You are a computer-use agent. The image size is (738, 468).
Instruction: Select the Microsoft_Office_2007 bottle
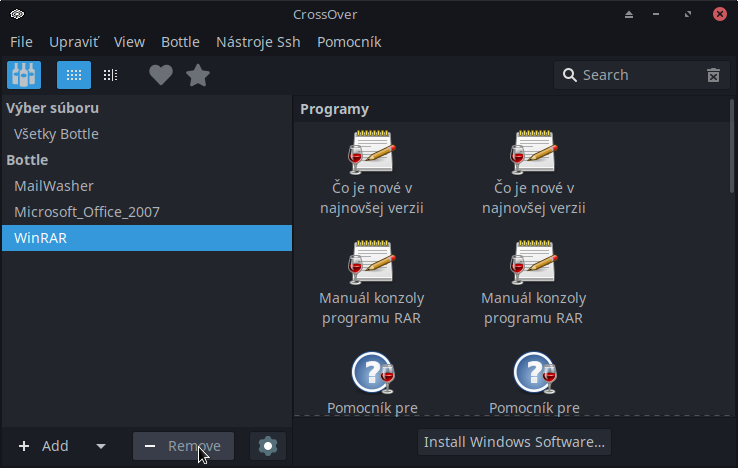[x=147, y=212]
